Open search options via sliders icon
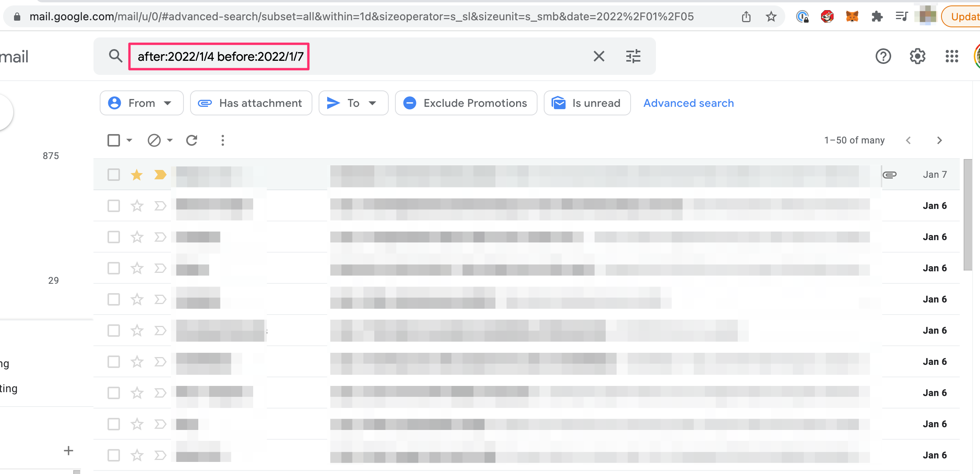 tap(633, 56)
